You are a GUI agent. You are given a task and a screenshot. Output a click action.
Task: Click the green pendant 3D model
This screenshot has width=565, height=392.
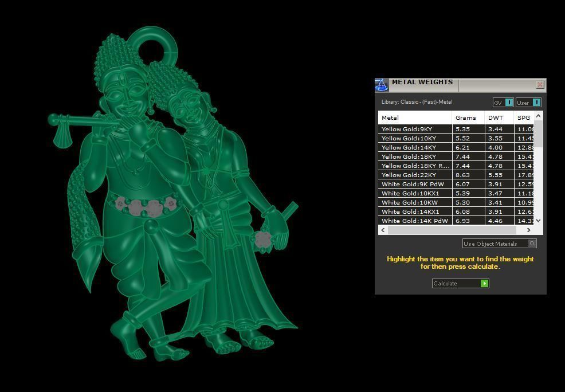(x=173, y=194)
